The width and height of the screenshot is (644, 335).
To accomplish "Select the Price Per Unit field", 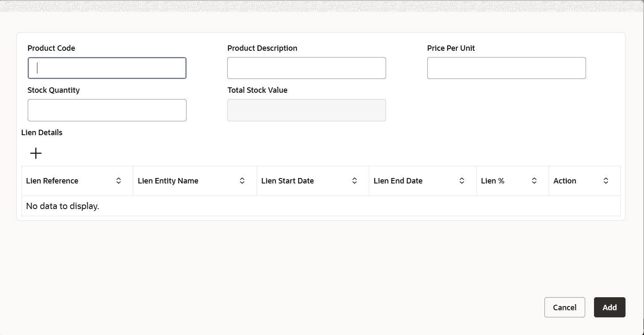I will pos(506,68).
